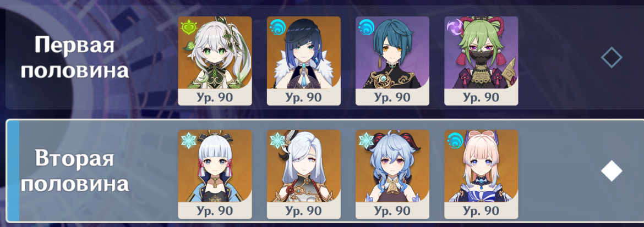This screenshot has width=644, height=227.
Task: Select Ayaka's portrait in the second half
Action: (215, 174)
